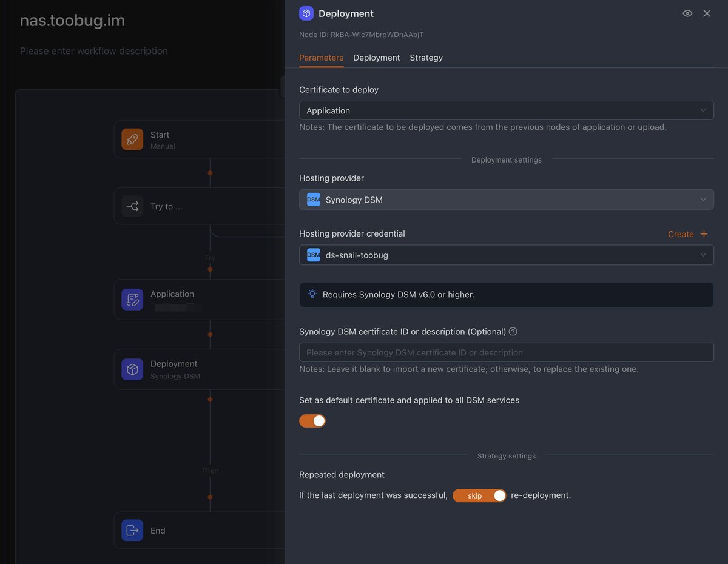
Task: Click the Application node icon
Action: [x=132, y=300]
